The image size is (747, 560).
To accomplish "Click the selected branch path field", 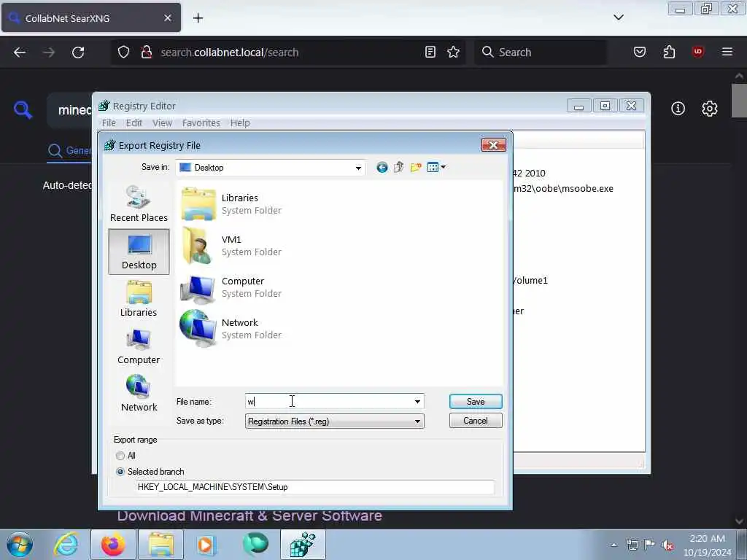I will coord(315,487).
